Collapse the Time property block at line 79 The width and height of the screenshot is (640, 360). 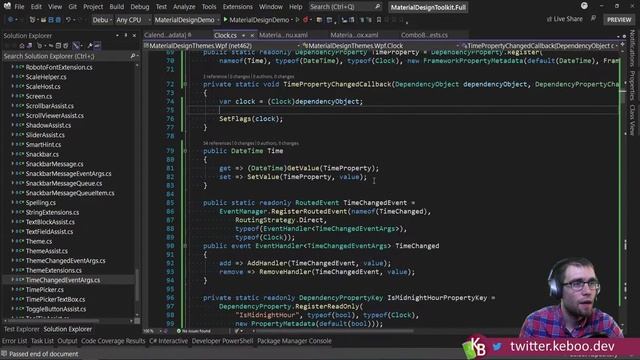[185, 151]
